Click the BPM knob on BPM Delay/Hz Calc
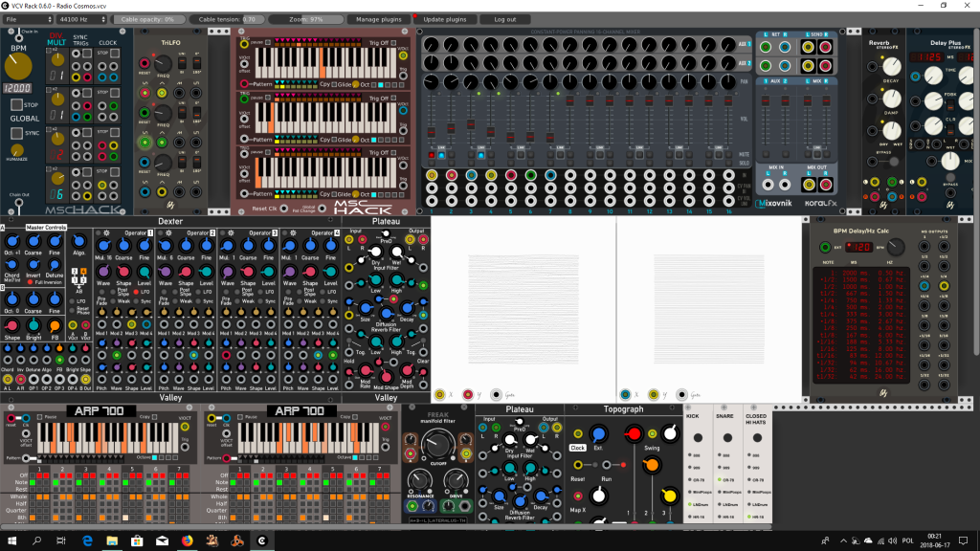980x551 pixels. (x=896, y=247)
